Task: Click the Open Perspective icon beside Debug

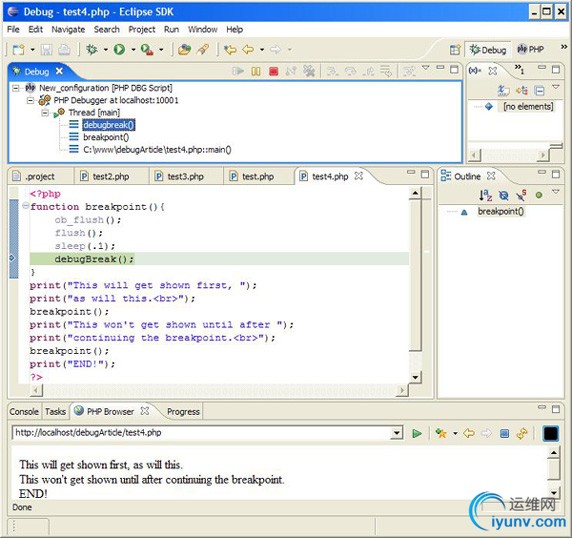Action: (455, 49)
